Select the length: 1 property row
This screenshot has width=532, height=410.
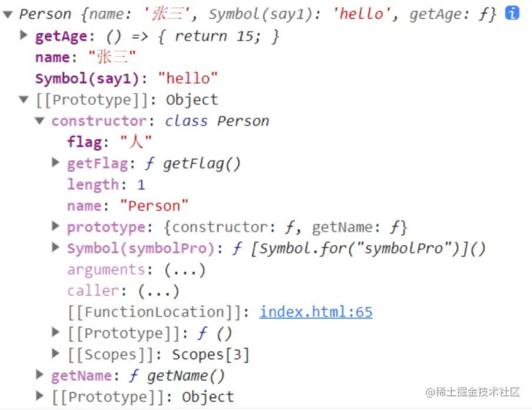click(106, 184)
